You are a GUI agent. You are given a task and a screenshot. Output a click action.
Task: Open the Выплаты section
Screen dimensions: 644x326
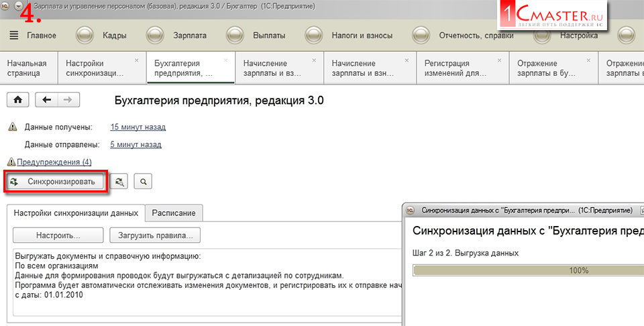click(269, 36)
